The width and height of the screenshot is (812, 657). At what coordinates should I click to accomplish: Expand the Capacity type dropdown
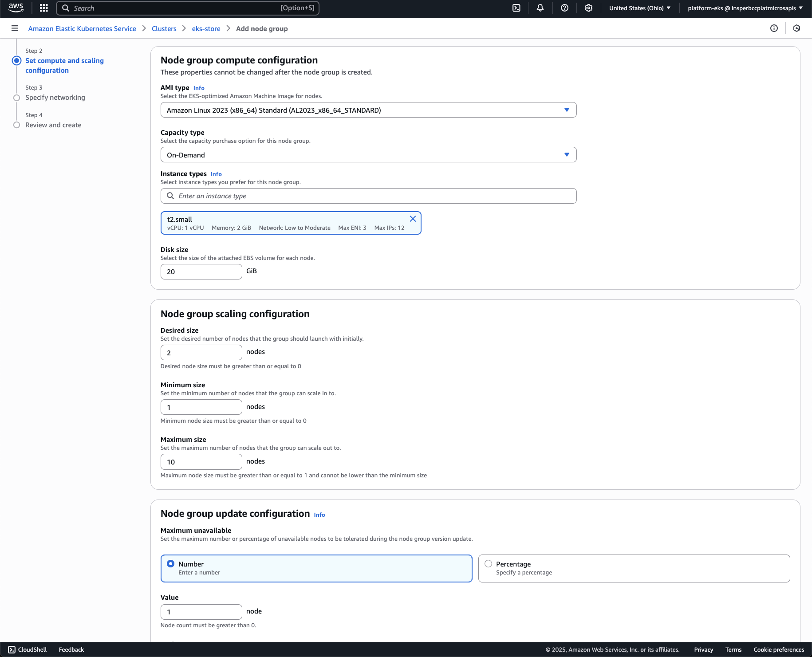[x=368, y=155]
